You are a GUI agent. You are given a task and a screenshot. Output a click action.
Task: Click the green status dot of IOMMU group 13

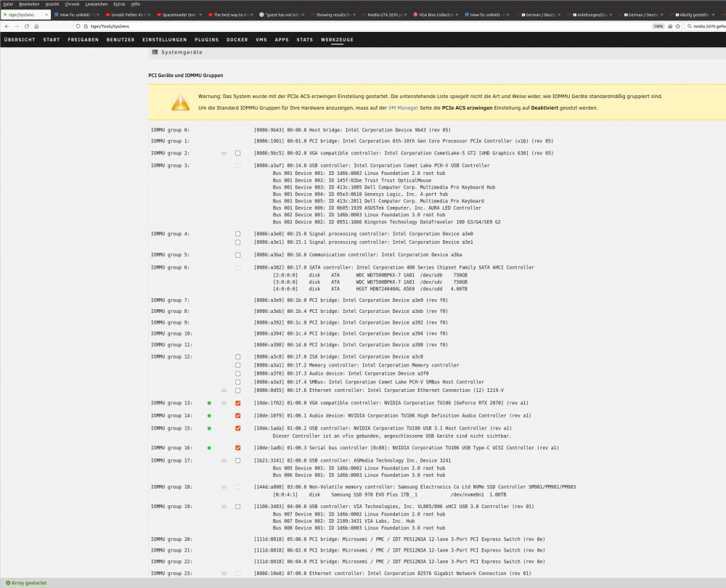209,404
